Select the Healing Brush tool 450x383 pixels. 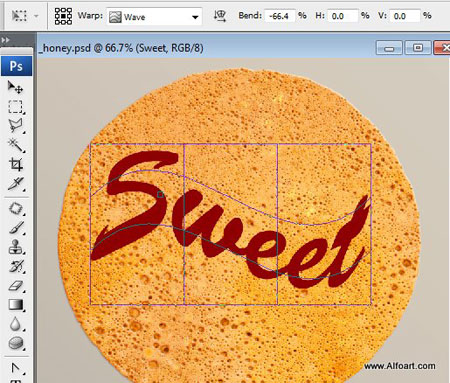[x=16, y=209]
